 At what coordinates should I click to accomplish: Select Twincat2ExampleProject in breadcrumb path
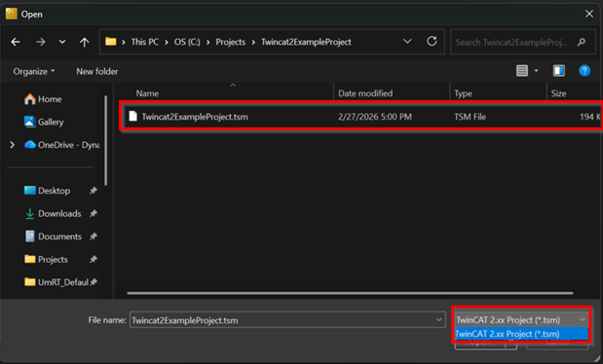pos(306,42)
